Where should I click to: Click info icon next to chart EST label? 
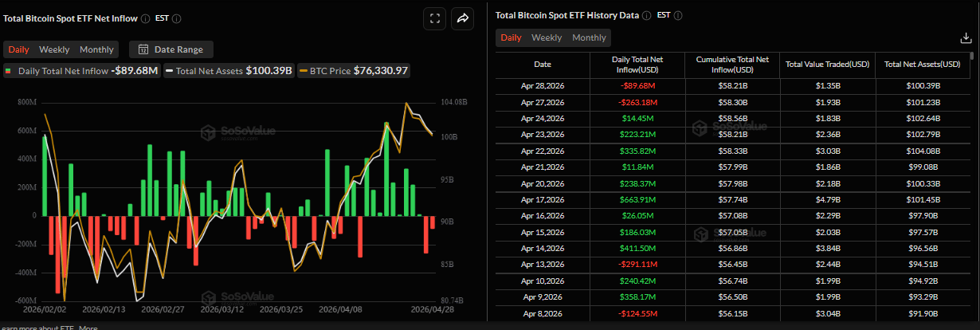coord(176,18)
